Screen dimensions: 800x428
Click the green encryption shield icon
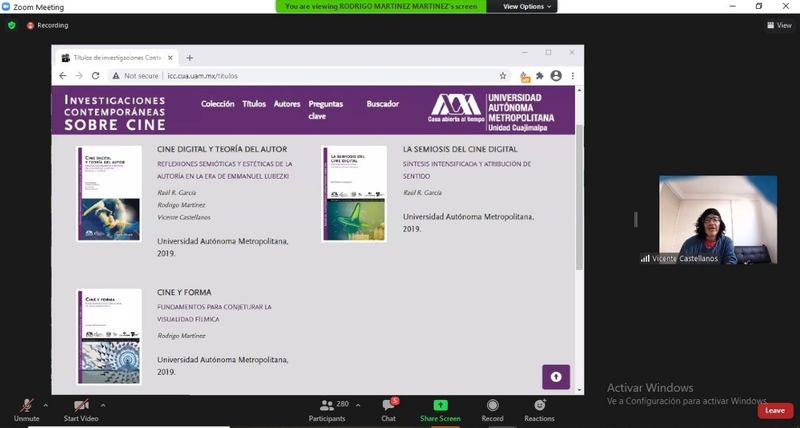12,25
